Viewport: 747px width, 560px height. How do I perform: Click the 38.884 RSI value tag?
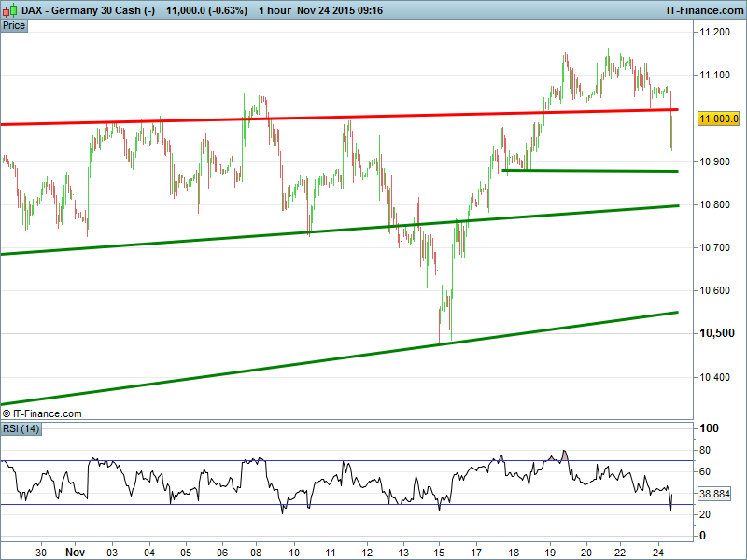[x=716, y=493]
